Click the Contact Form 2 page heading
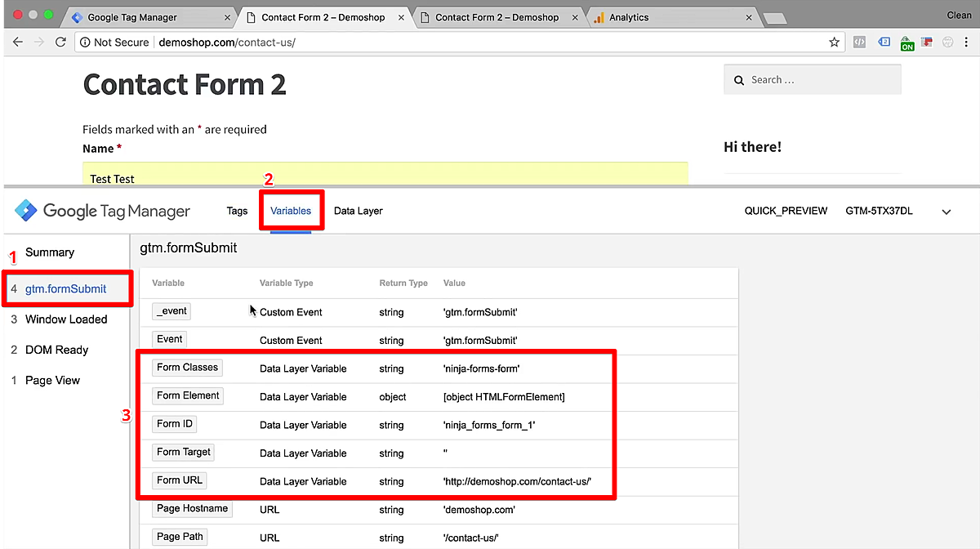The image size is (980, 549). click(x=185, y=84)
